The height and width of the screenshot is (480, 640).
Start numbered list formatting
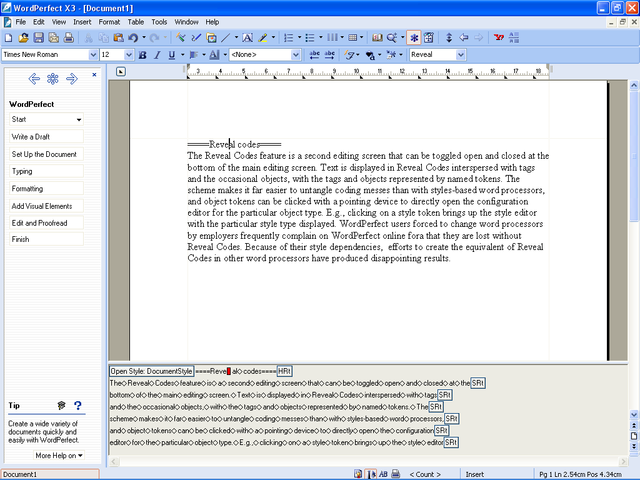pyautogui.click(x=289, y=38)
